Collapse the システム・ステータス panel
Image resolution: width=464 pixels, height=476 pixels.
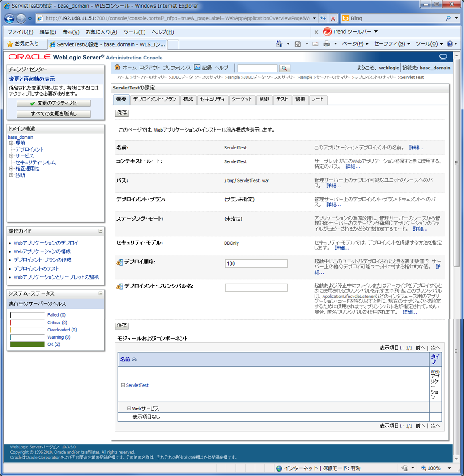(x=101, y=293)
